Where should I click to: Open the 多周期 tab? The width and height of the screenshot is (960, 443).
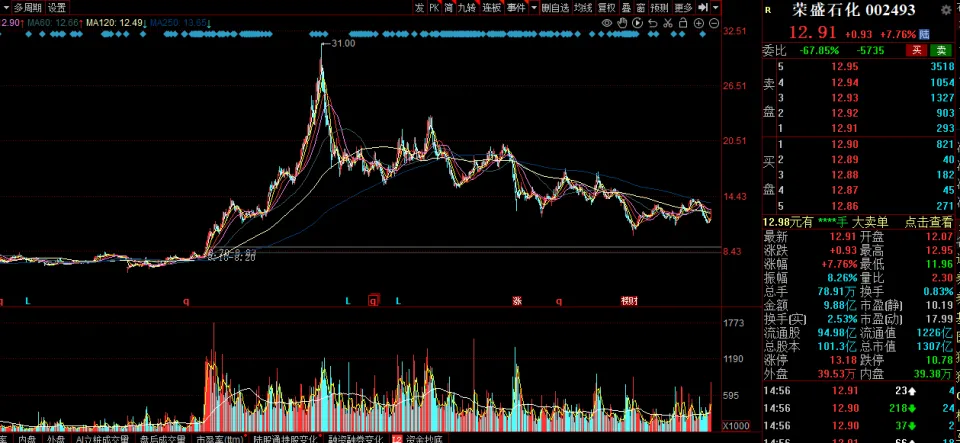click(x=28, y=7)
